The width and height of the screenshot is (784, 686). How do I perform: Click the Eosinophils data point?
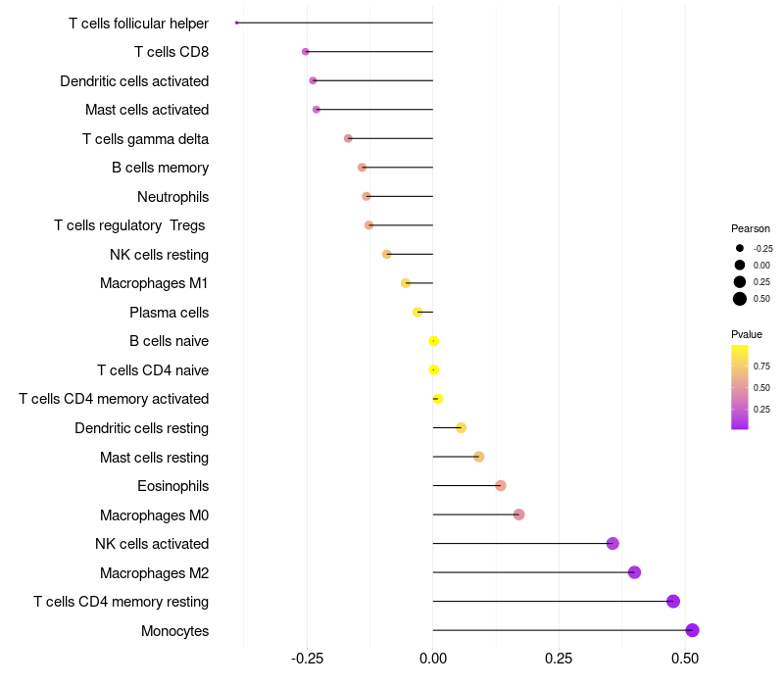pyautogui.click(x=500, y=486)
